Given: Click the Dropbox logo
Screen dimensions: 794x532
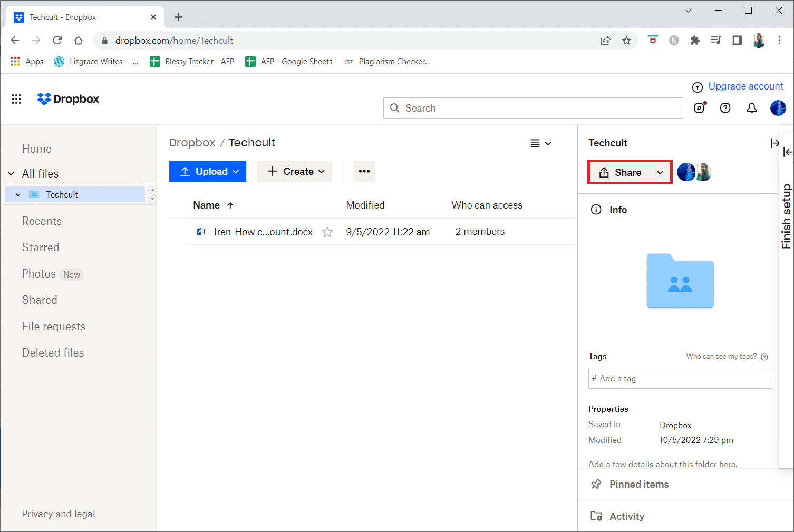Looking at the screenshot, I should [x=68, y=99].
